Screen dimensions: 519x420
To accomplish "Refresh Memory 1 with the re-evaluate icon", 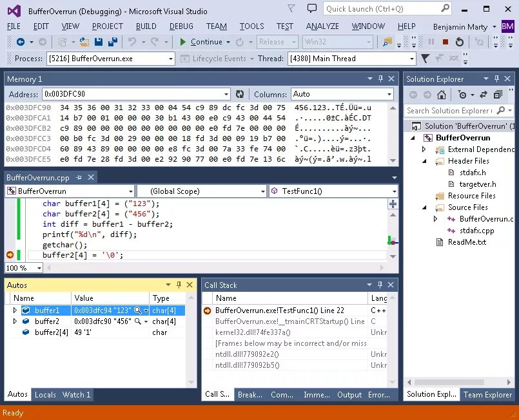I will pos(240,94).
